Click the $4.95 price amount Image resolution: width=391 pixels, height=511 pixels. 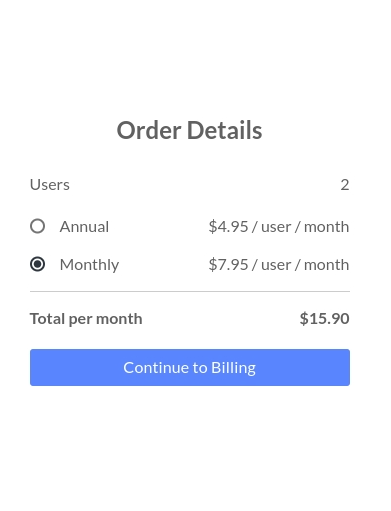click(228, 227)
